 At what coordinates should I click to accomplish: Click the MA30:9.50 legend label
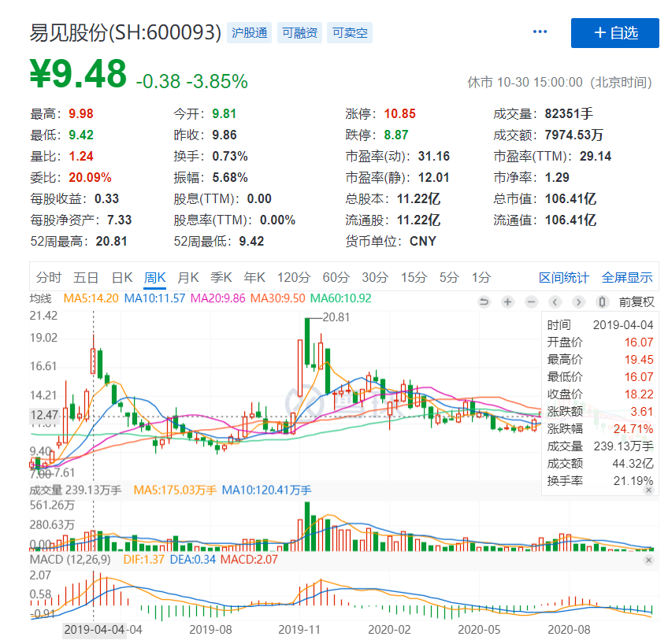pos(278,298)
